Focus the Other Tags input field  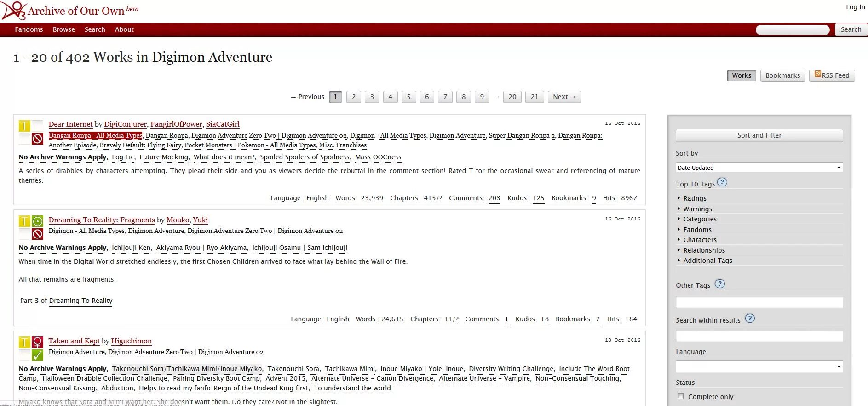pyautogui.click(x=759, y=302)
